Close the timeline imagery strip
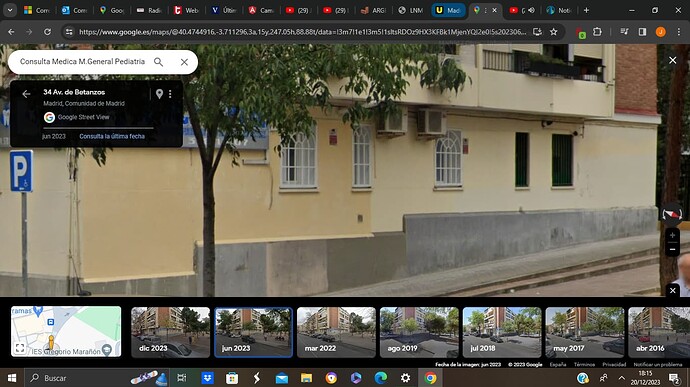Image resolution: width=690 pixels, height=387 pixels. pyautogui.click(x=672, y=290)
